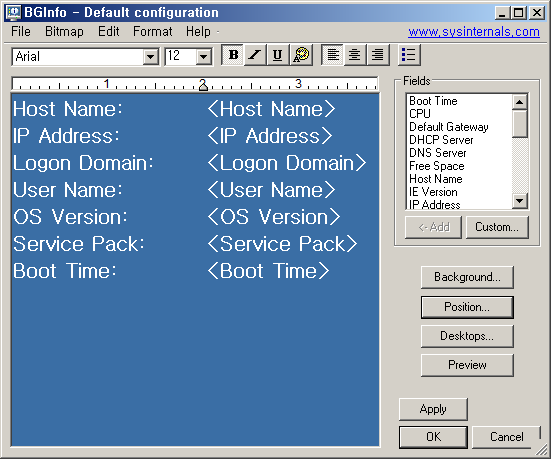Open Background... settings
Viewport: 551px width, 459px height.
click(x=467, y=277)
